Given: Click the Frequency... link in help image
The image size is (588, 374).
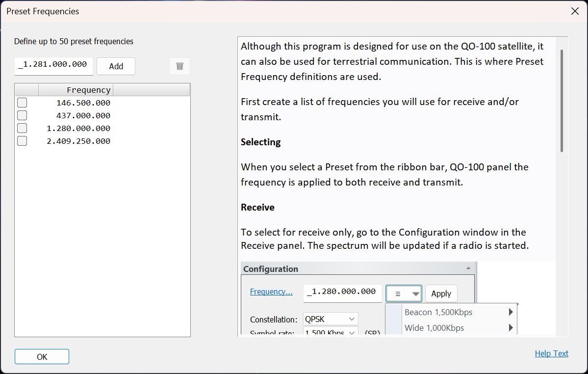Looking at the screenshot, I should coord(271,292).
